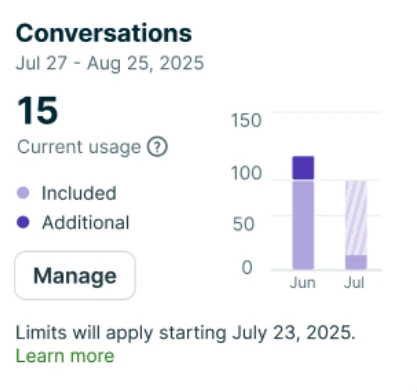
Task: Click the dark Additional segment of Jun bar
Action: pyautogui.click(x=303, y=168)
